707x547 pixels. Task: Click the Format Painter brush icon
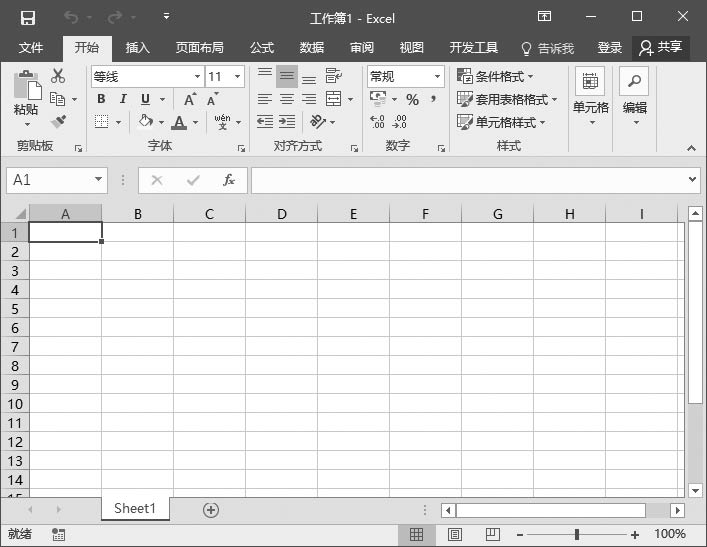pyautogui.click(x=58, y=121)
